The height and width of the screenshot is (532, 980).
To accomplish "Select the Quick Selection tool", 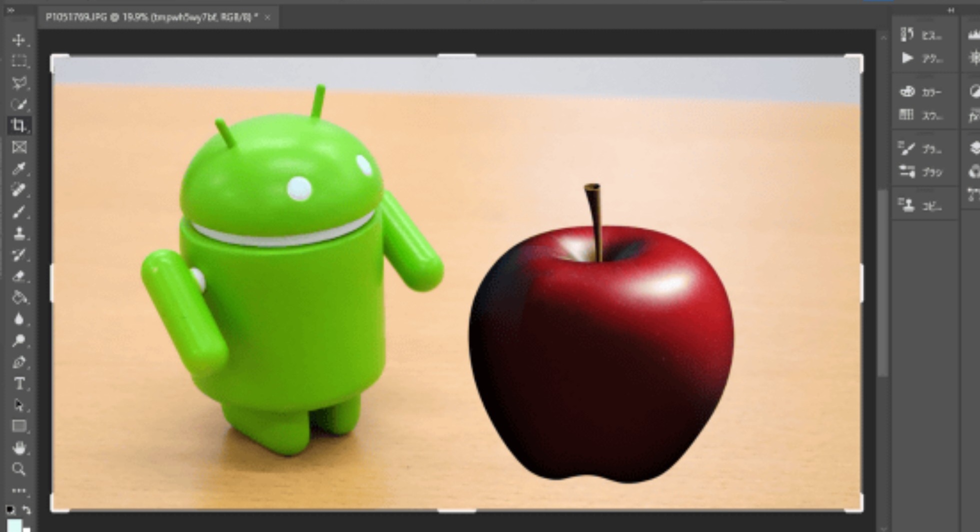I will click(19, 104).
